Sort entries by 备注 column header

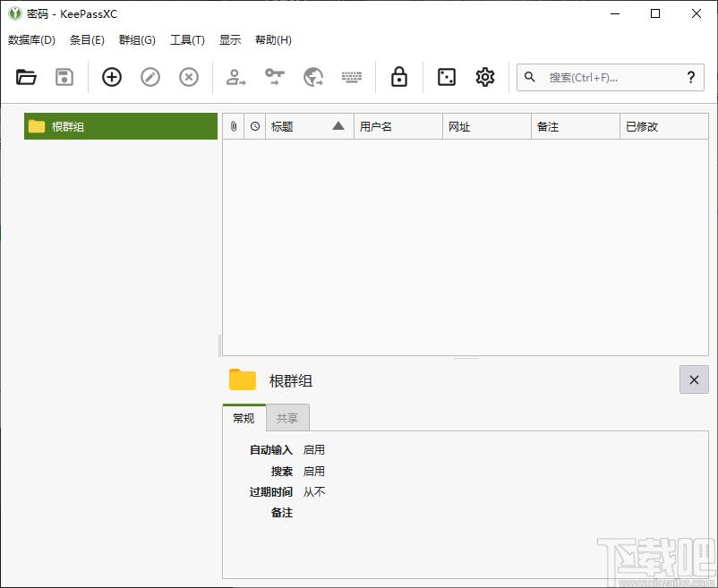pos(576,126)
